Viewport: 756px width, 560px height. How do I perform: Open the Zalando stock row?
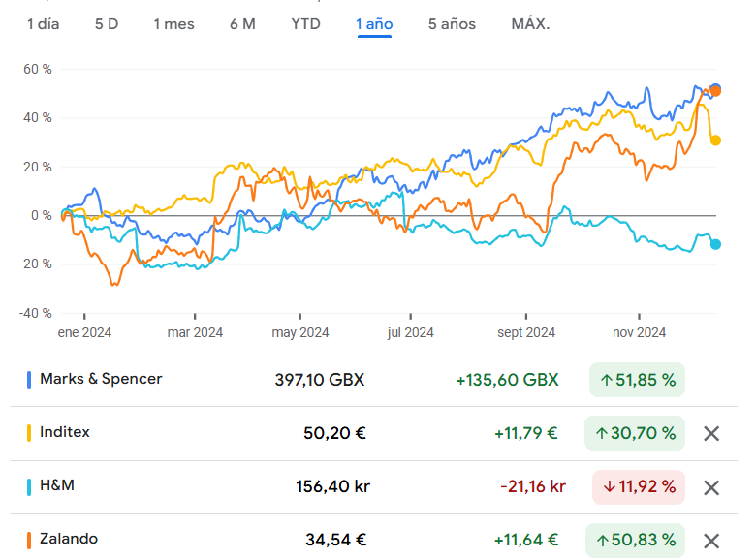point(69,539)
